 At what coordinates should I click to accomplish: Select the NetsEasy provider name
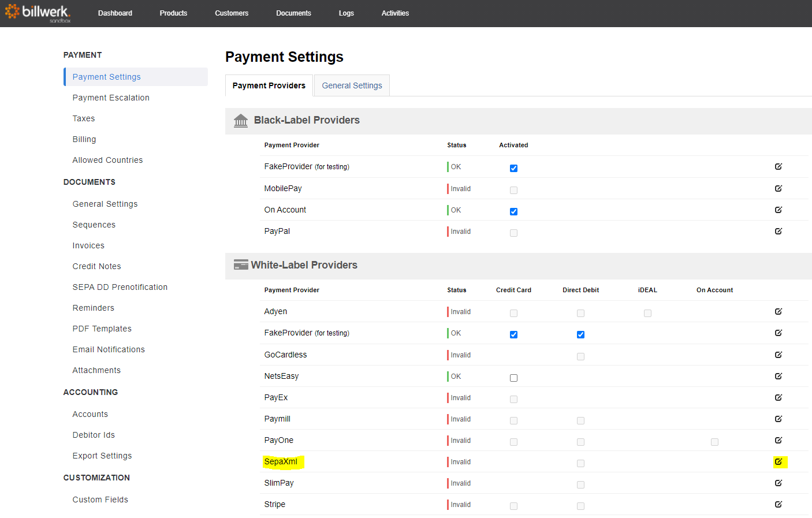click(281, 376)
